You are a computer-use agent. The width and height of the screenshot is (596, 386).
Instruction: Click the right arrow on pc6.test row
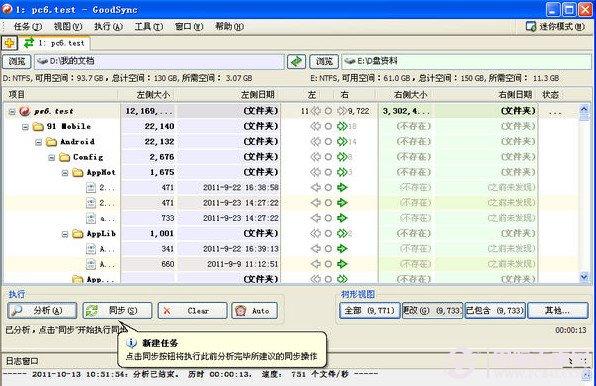(x=342, y=111)
